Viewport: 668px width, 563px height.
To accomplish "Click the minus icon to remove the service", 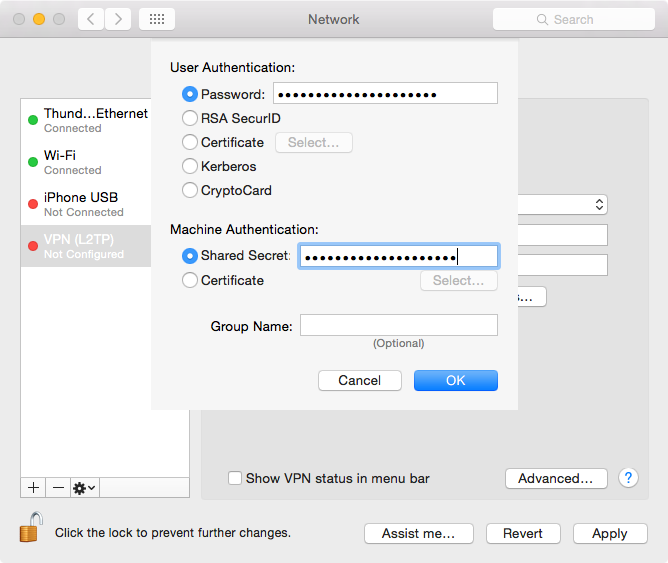I will 58,487.
